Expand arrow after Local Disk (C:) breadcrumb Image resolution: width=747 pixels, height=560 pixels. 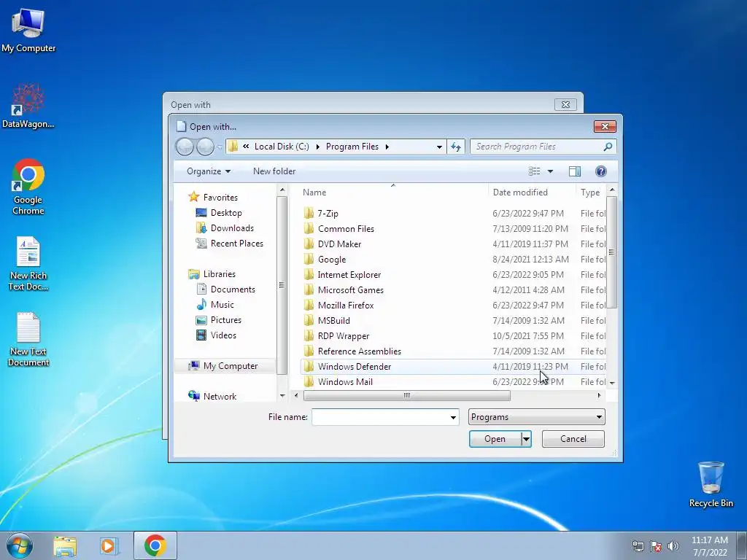point(318,147)
